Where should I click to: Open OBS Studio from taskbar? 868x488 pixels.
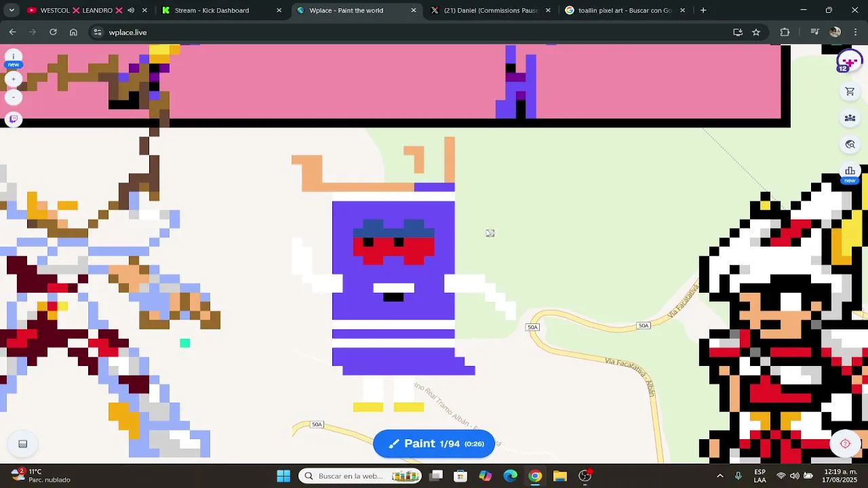point(585,476)
